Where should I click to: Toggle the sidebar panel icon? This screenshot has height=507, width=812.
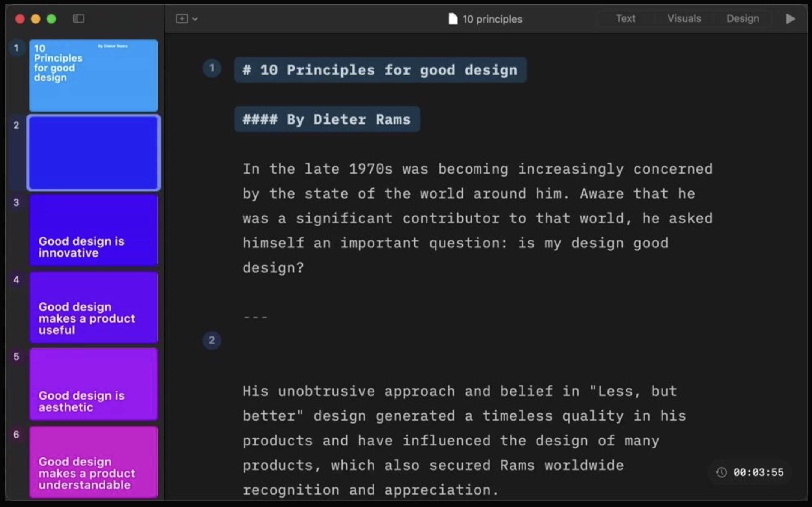(78, 18)
